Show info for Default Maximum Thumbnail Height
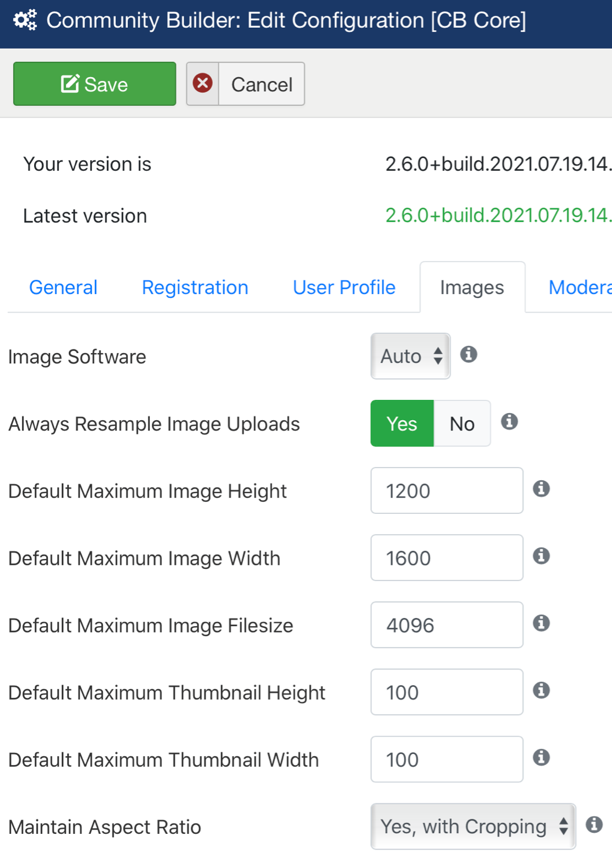This screenshot has width=612, height=868. click(541, 690)
